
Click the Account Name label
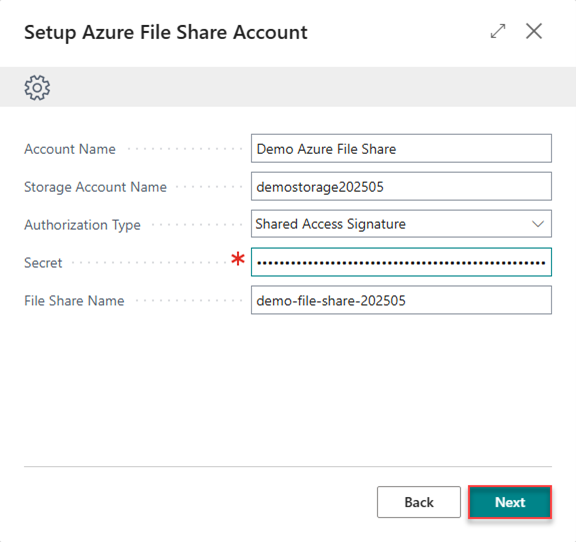[70, 149]
